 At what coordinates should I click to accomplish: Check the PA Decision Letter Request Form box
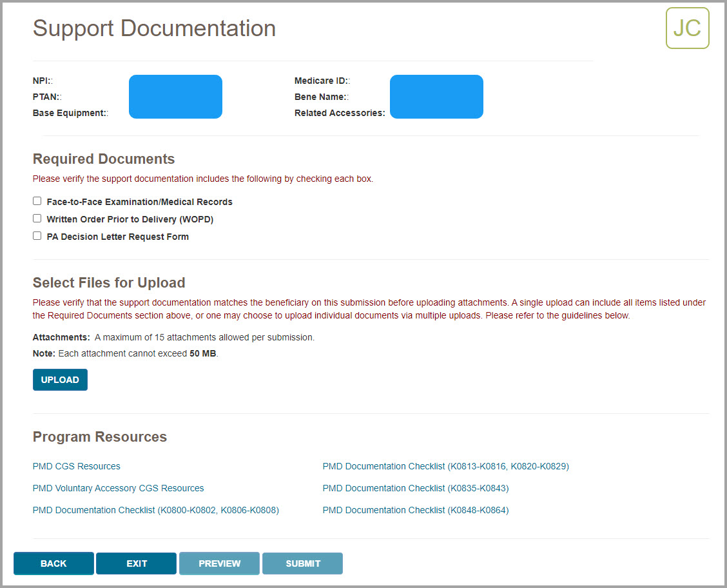point(37,235)
